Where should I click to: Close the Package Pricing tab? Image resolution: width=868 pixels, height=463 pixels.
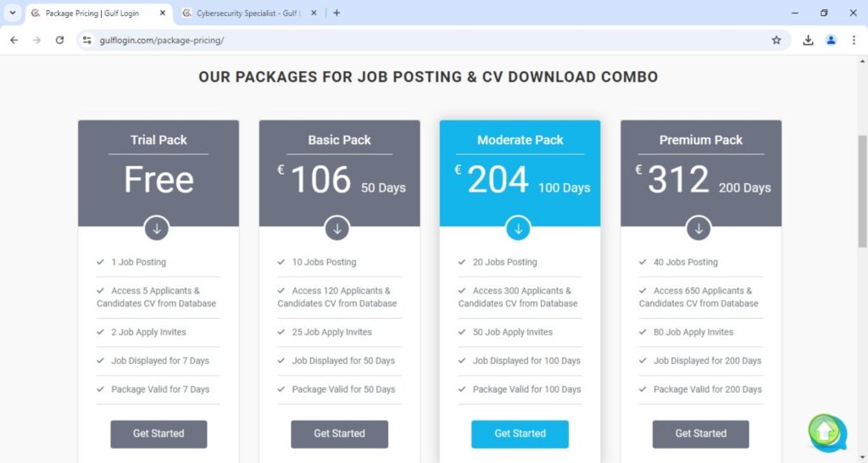click(x=162, y=13)
